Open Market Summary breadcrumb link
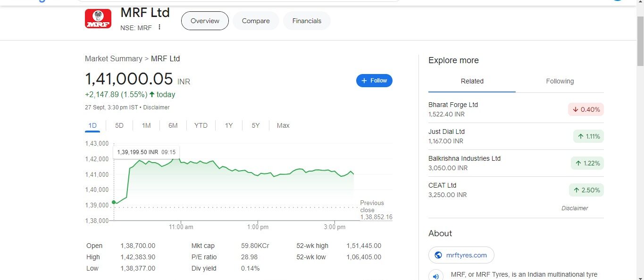Viewport: 644px width, 280px height. pos(113,58)
